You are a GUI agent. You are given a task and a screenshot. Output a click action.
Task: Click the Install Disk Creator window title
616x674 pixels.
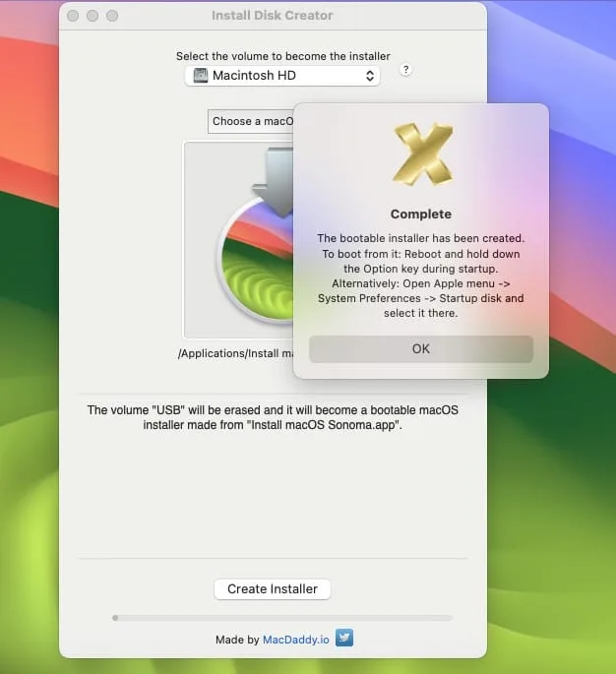(273, 16)
